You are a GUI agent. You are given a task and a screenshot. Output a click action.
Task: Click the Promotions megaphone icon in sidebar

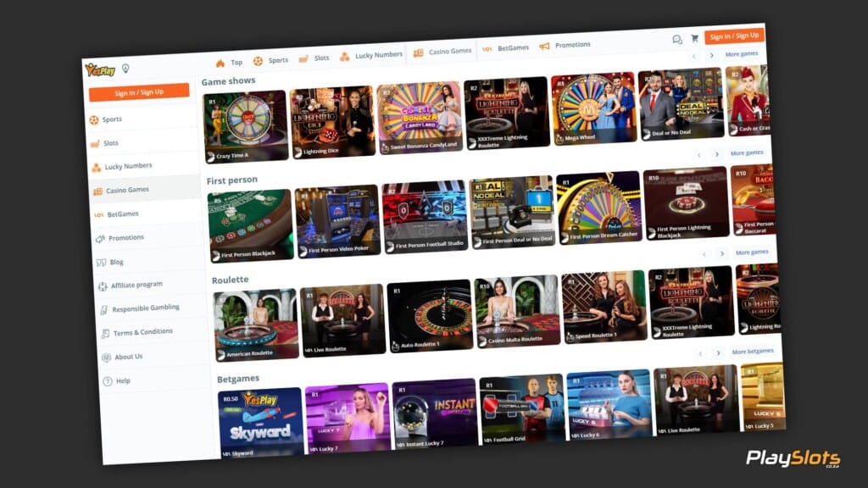(102, 236)
